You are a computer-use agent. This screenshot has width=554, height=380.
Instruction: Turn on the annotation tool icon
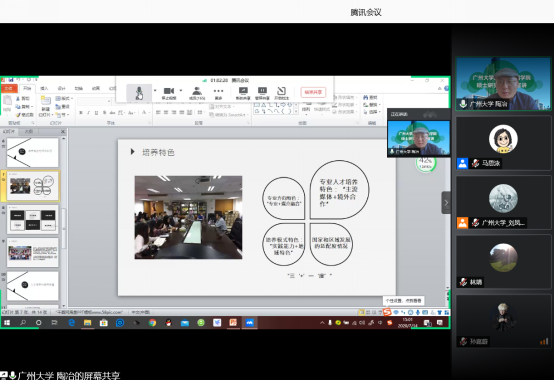point(281,93)
